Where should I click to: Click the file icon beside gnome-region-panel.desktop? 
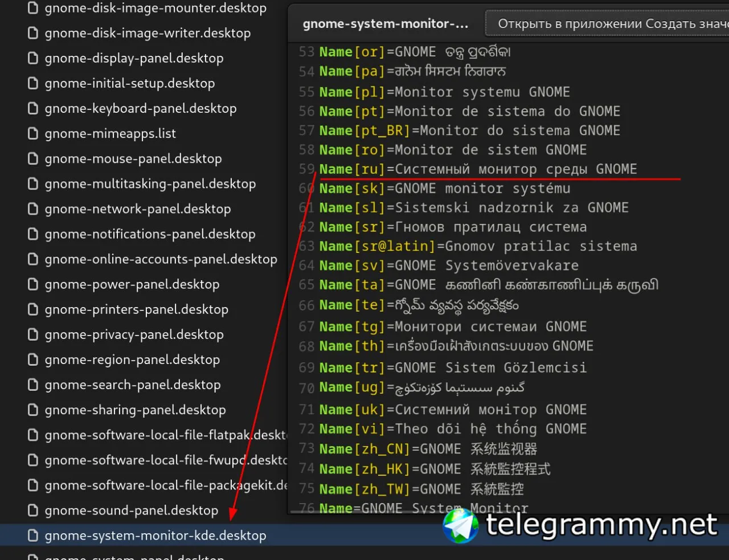(x=33, y=359)
